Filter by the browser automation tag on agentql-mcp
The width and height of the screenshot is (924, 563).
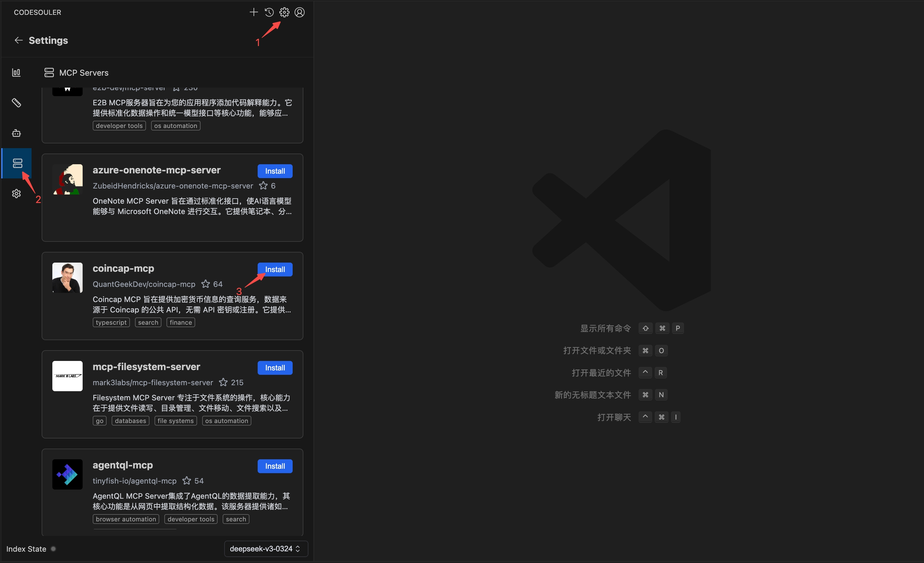[x=126, y=519]
